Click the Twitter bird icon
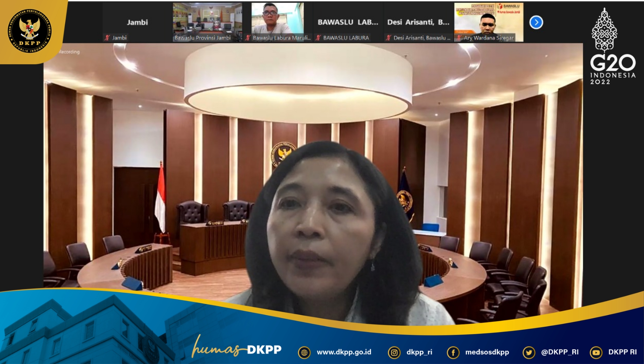The width and height of the screenshot is (644, 364). [x=529, y=353]
